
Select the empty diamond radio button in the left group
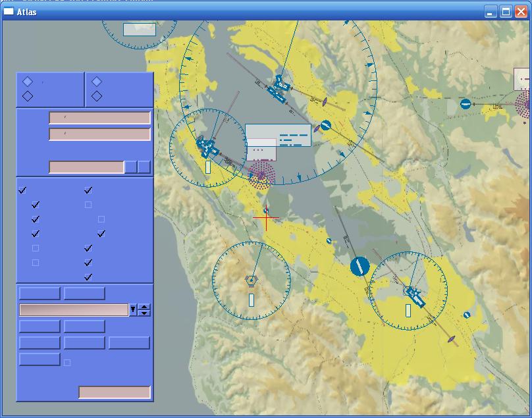(x=28, y=96)
